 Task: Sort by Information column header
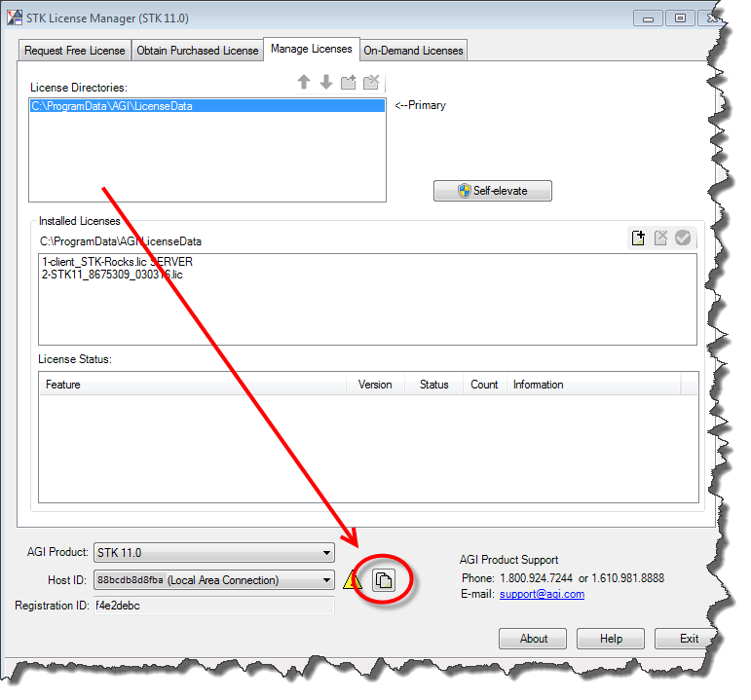[593, 385]
